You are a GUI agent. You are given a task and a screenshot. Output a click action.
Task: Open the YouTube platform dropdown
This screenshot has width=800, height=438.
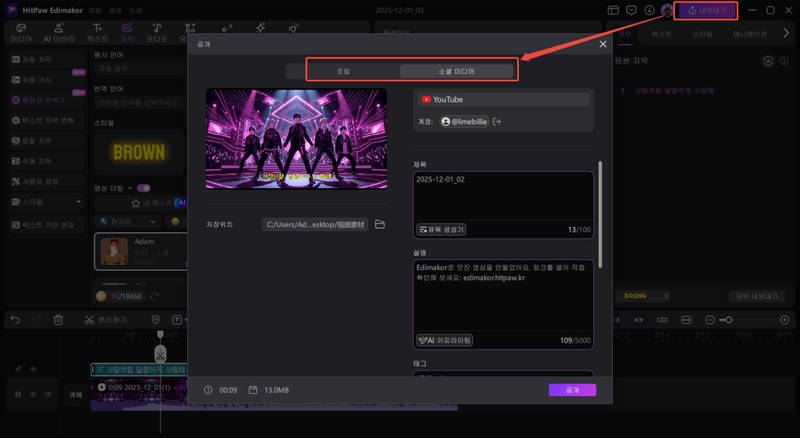(x=503, y=100)
